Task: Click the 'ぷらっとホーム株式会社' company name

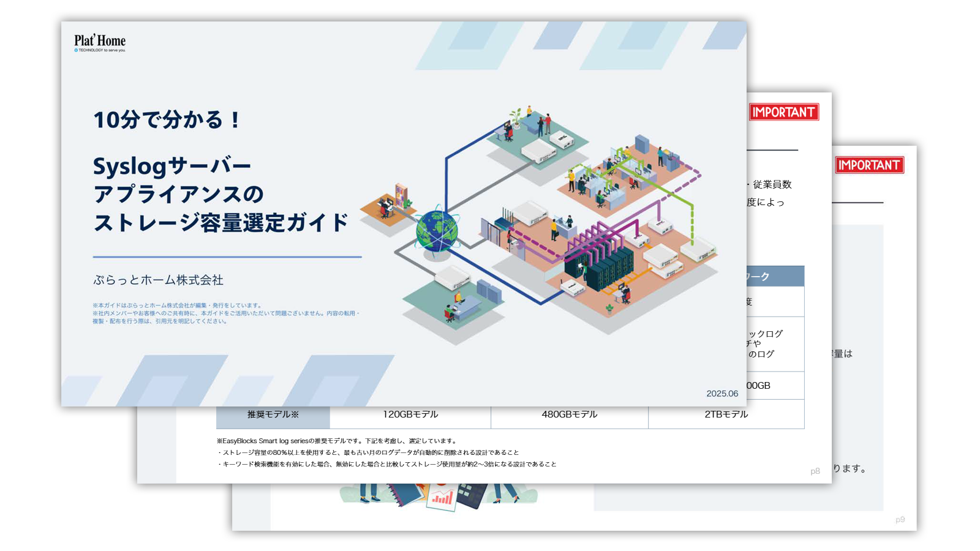Action: (x=158, y=280)
